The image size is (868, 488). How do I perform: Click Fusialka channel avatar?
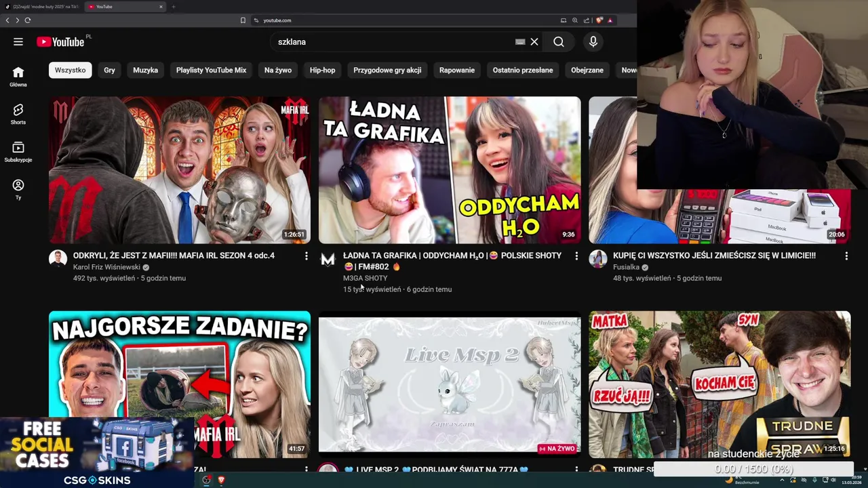pyautogui.click(x=597, y=259)
